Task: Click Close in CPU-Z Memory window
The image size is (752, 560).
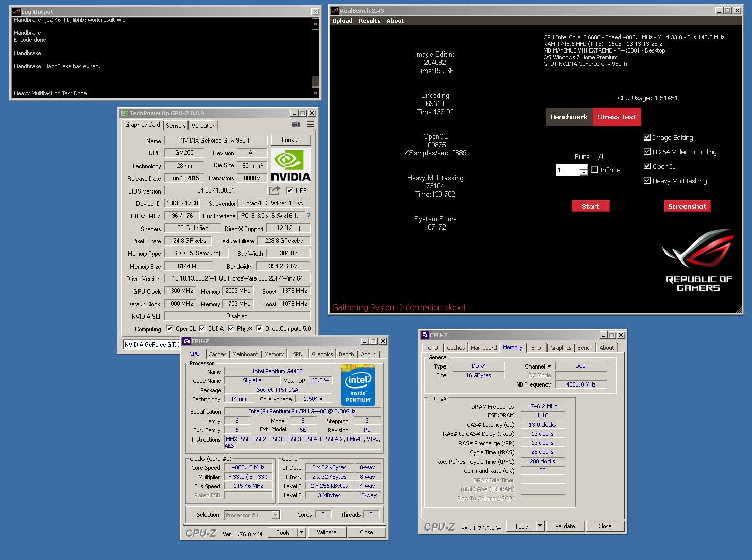Action: (605, 526)
